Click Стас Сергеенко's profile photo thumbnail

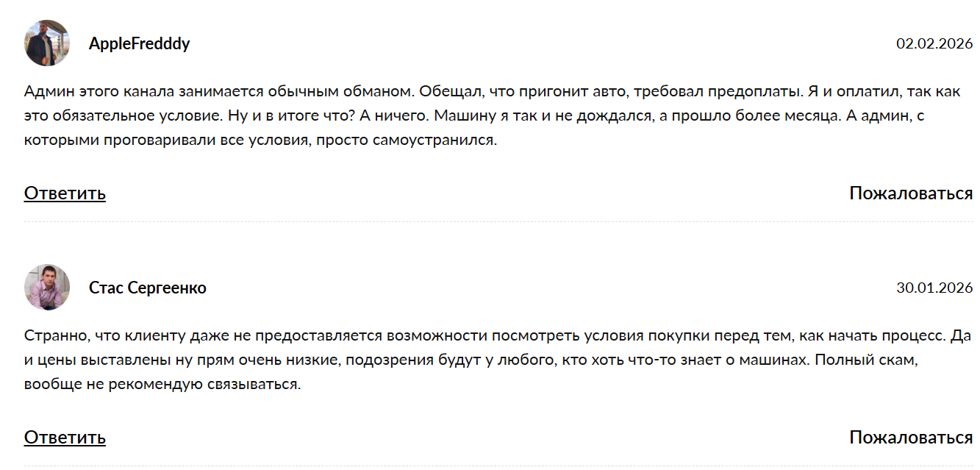point(47,288)
